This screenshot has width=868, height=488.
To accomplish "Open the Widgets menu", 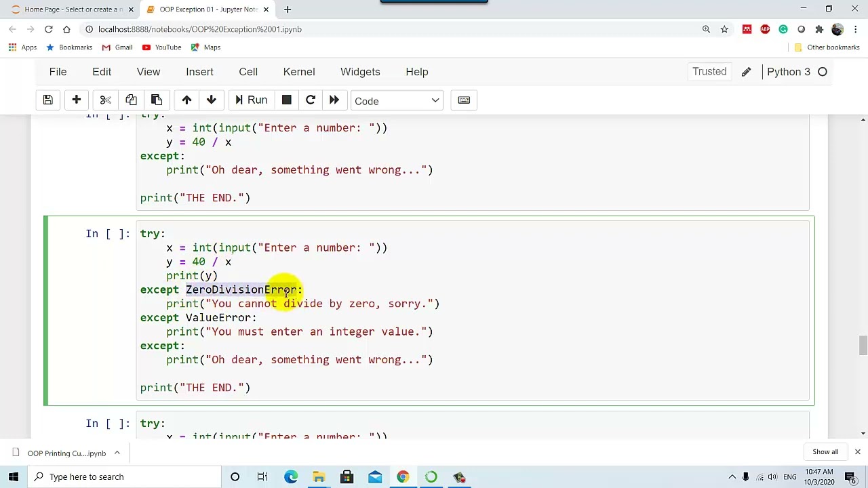I will point(360,72).
